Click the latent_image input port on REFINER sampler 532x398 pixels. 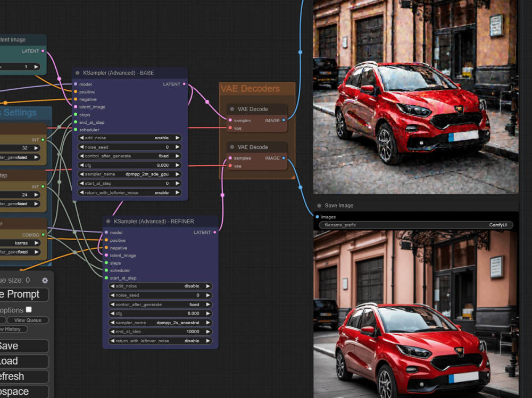(x=106, y=255)
